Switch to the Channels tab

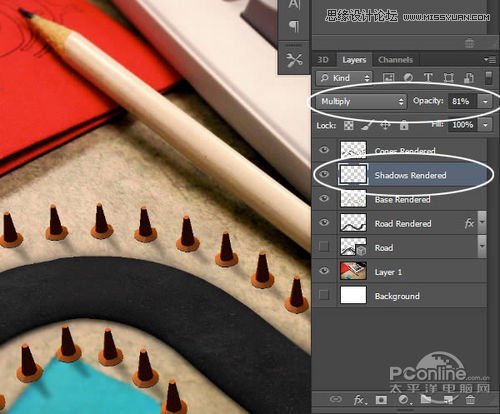(x=395, y=60)
